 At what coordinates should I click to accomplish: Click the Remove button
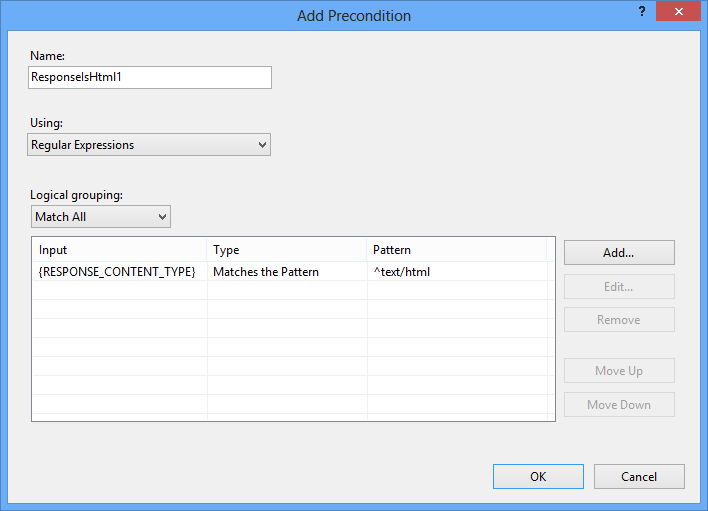tap(619, 320)
